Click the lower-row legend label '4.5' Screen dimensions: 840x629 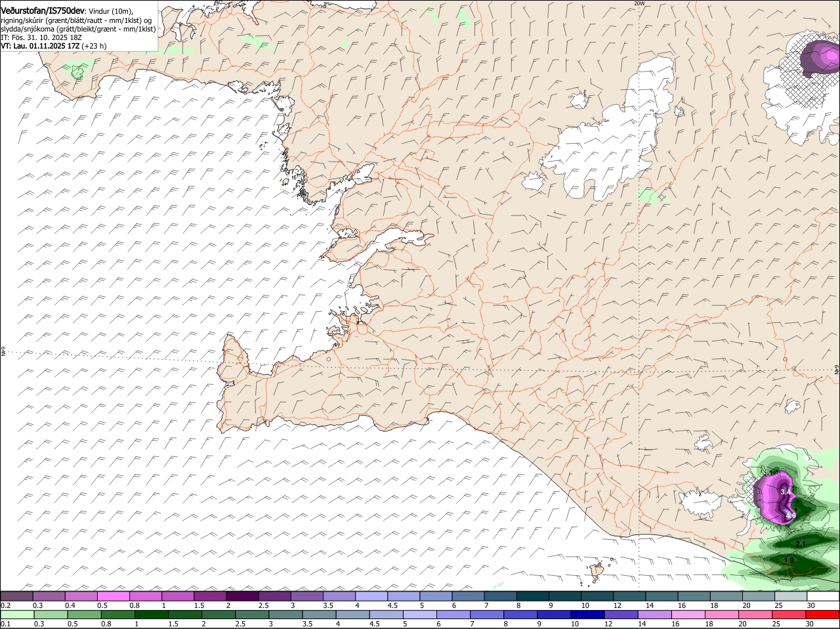tap(375, 624)
